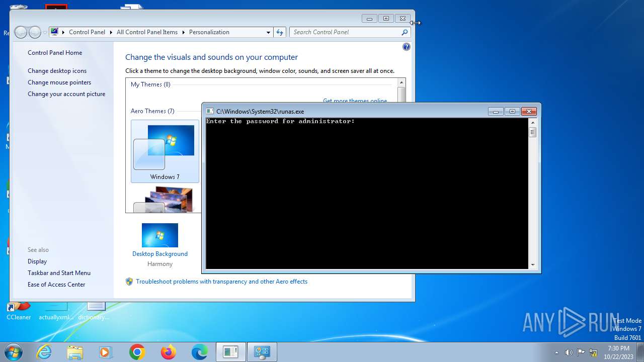
Task: Launch Microsoft Edge from taskbar
Action: click(x=199, y=352)
